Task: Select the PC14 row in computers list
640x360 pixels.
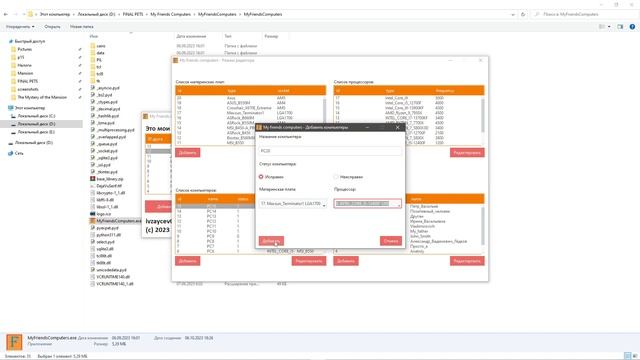Action: point(216,211)
